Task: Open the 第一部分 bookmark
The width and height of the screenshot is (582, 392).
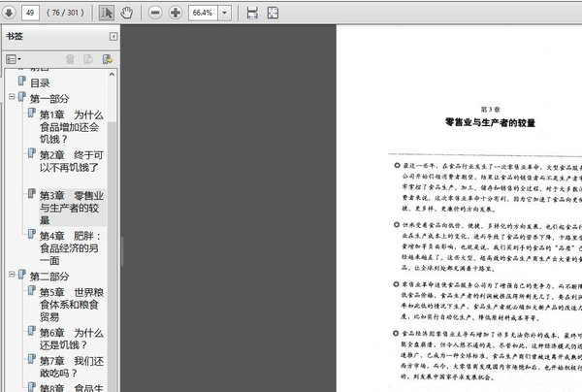Action: tap(49, 99)
